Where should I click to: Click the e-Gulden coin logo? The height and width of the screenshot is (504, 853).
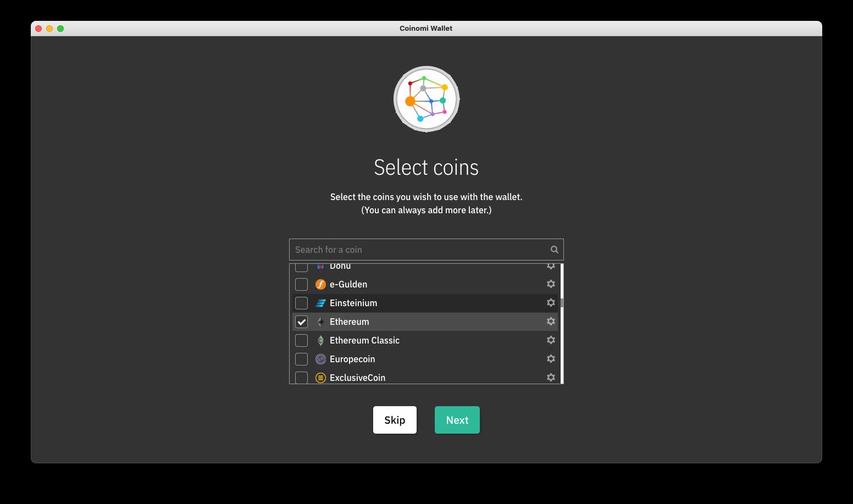tap(320, 284)
